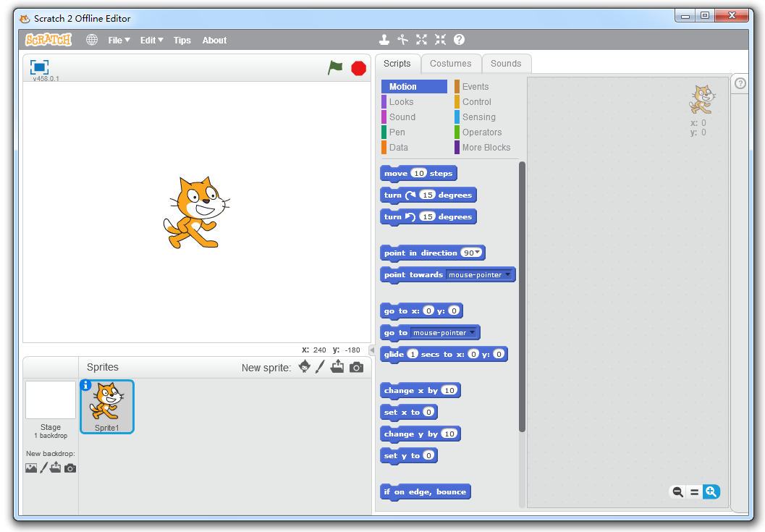Paint a new sprite with brush icon

click(320, 368)
